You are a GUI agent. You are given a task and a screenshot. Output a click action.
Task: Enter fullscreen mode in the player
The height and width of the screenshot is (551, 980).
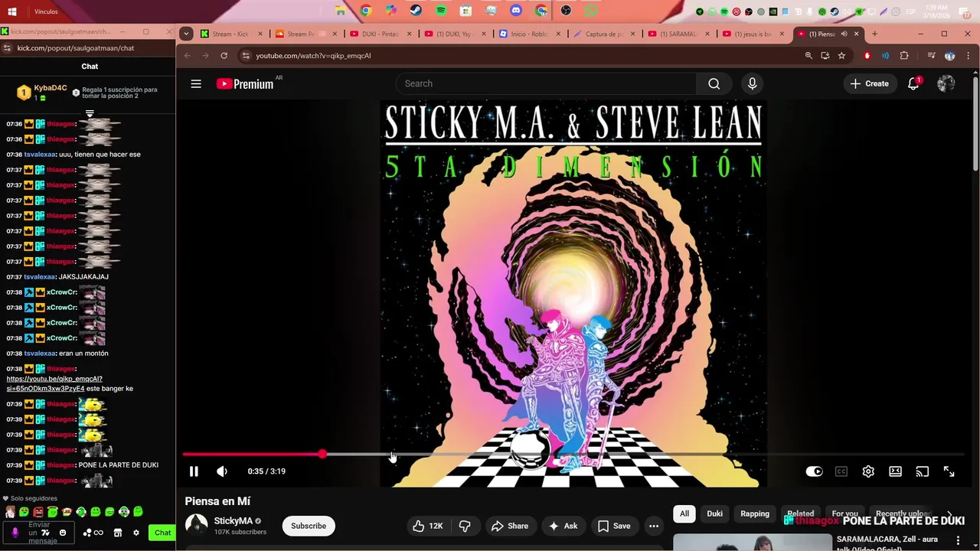949,471
